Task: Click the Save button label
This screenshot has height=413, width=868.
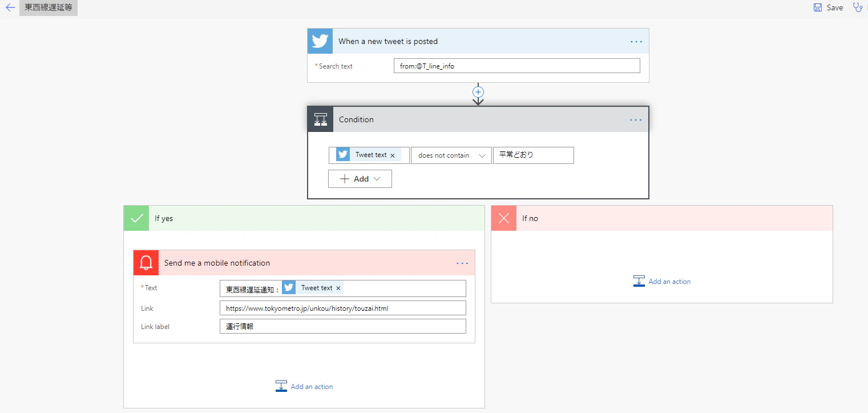Action: click(x=834, y=7)
